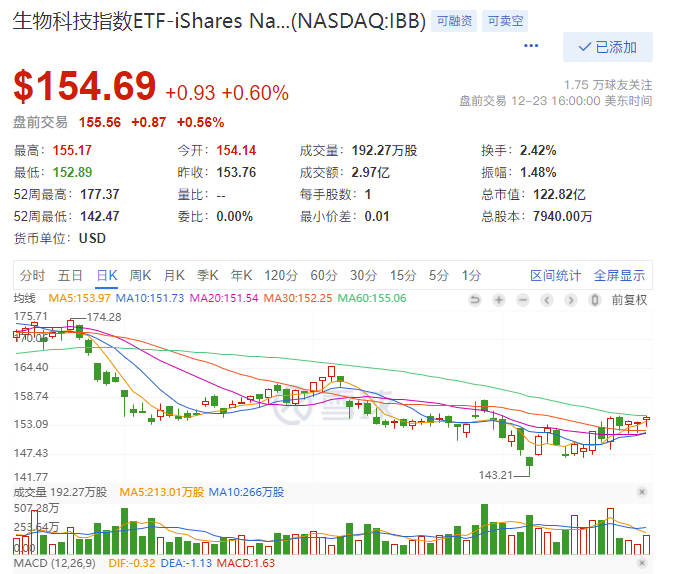This screenshot has height=574, width=673.
Task: Click the MA5:153.97 moving average label
Action: click(79, 298)
